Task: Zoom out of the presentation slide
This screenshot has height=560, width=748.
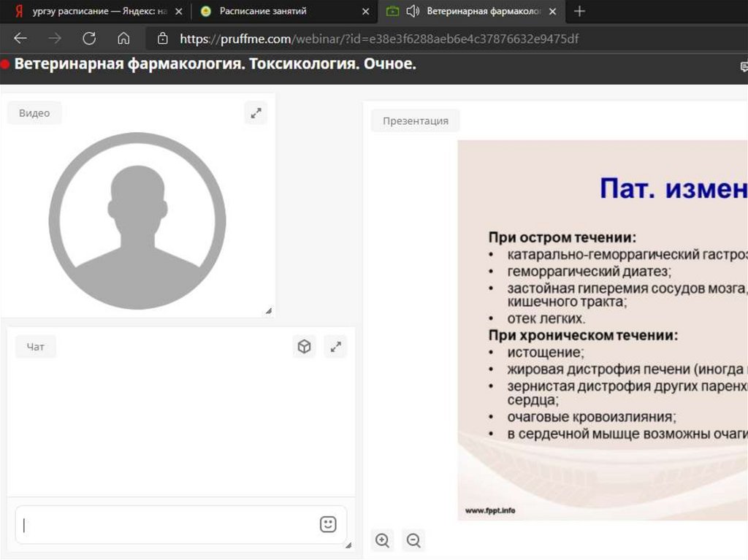Action: (413, 540)
